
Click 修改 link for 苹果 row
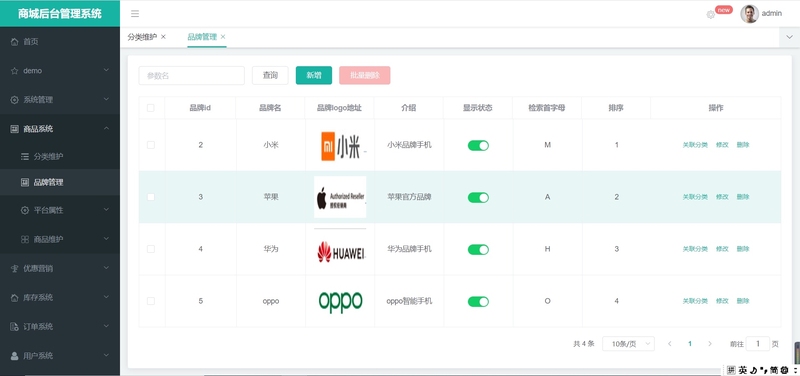722,197
